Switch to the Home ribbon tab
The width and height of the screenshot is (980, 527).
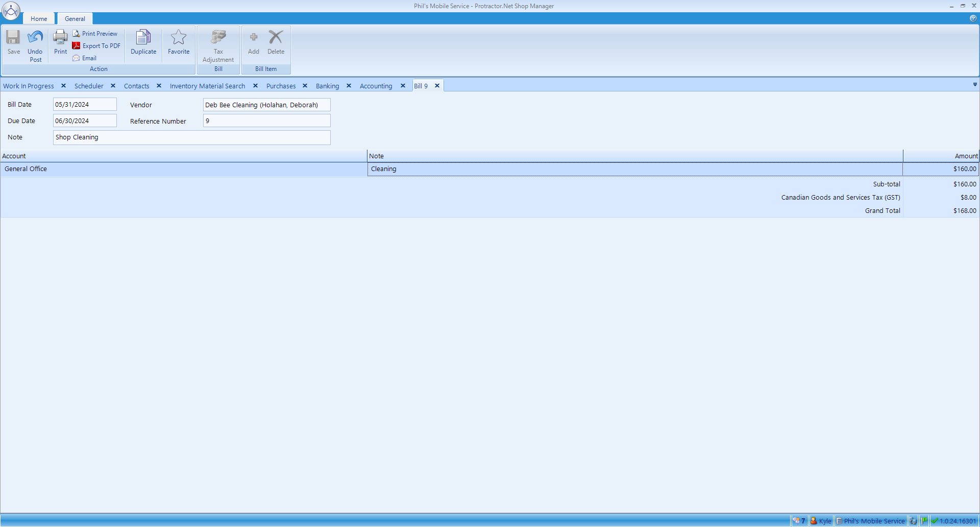point(39,19)
